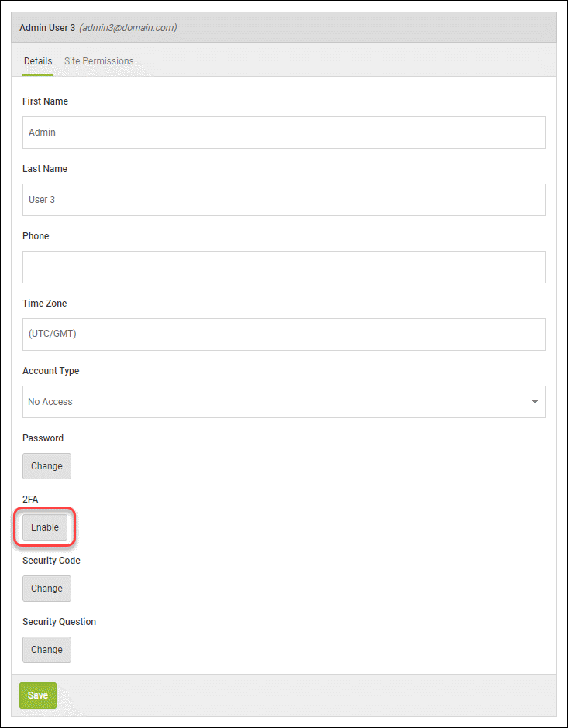The image size is (568, 728).
Task: Save the admin user details
Action: coord(38,695)
